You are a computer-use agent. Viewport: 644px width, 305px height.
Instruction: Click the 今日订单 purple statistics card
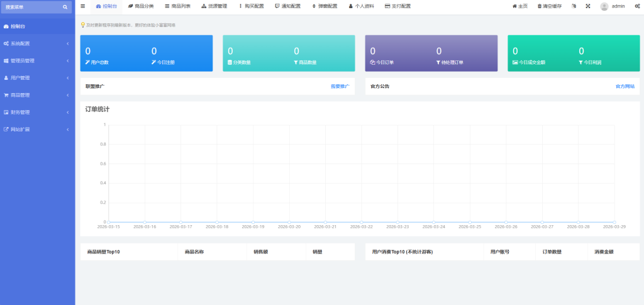[431, 53]
